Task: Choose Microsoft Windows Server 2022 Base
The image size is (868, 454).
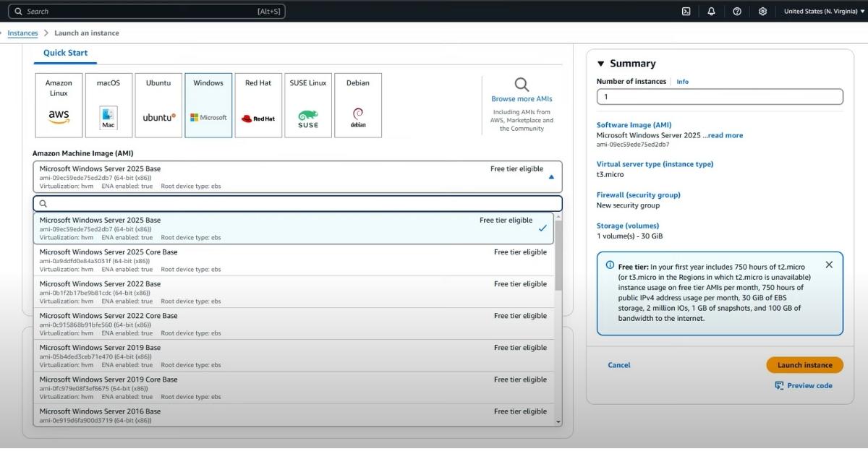Action: tap(294, 292)
